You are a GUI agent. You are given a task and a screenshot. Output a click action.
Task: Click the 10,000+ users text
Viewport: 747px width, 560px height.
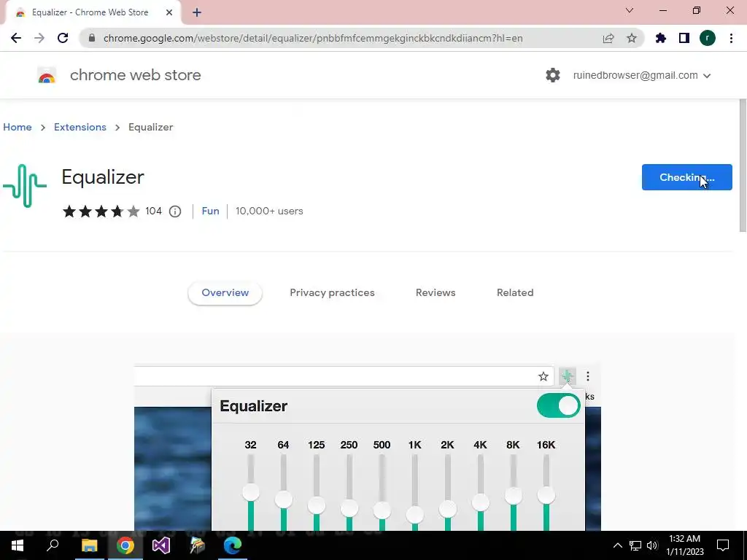click(x=269, y=211)
